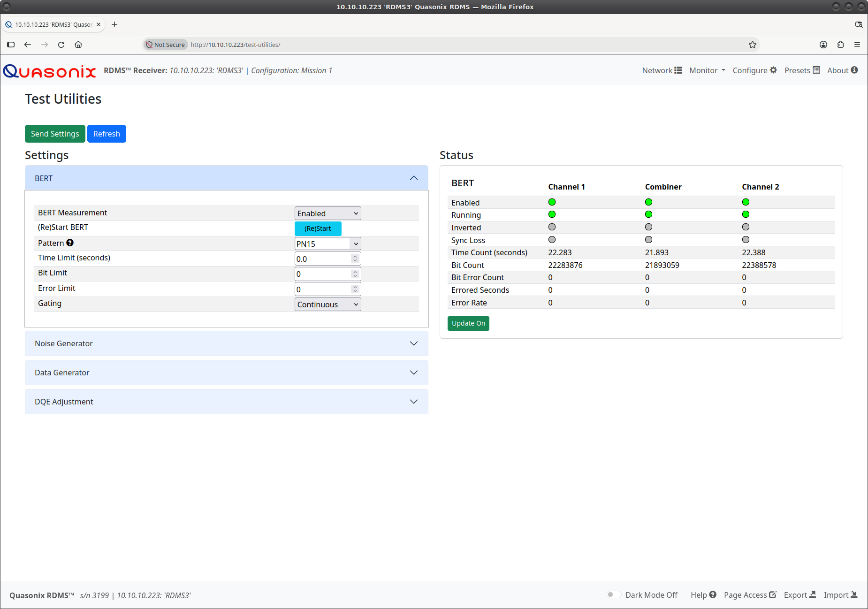Click the blue Refresh button

(x=107, y=134)
